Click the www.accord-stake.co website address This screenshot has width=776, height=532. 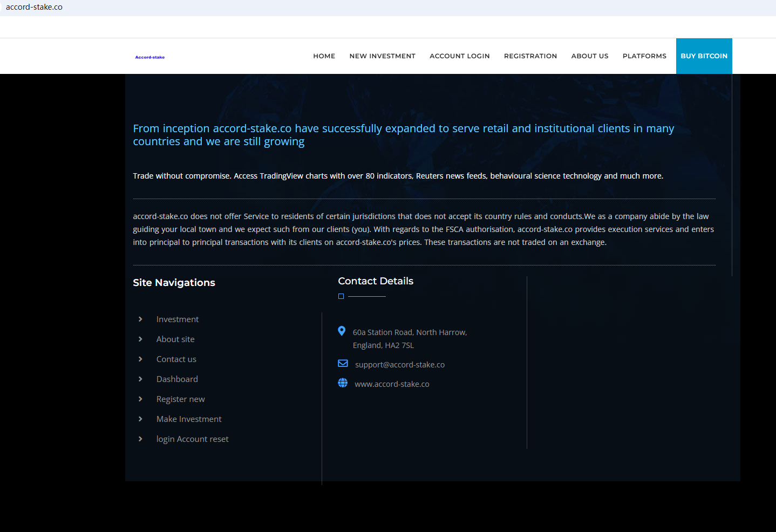(392, 384)
